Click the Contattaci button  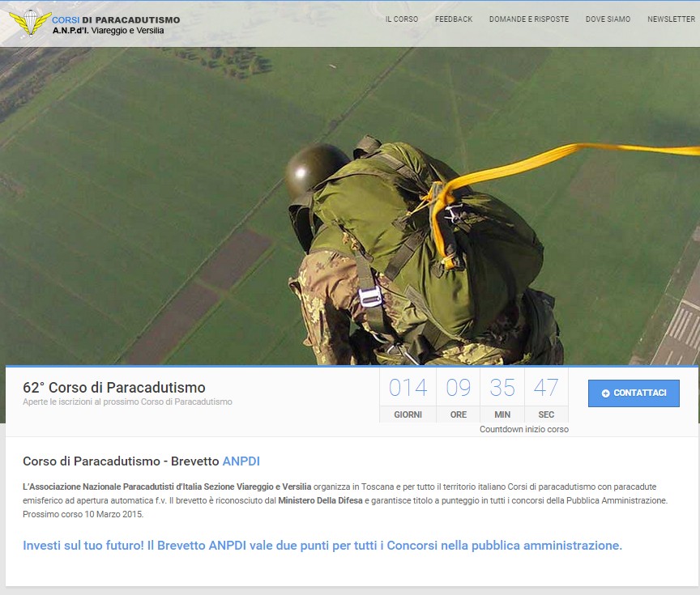(x=634, y=393)
